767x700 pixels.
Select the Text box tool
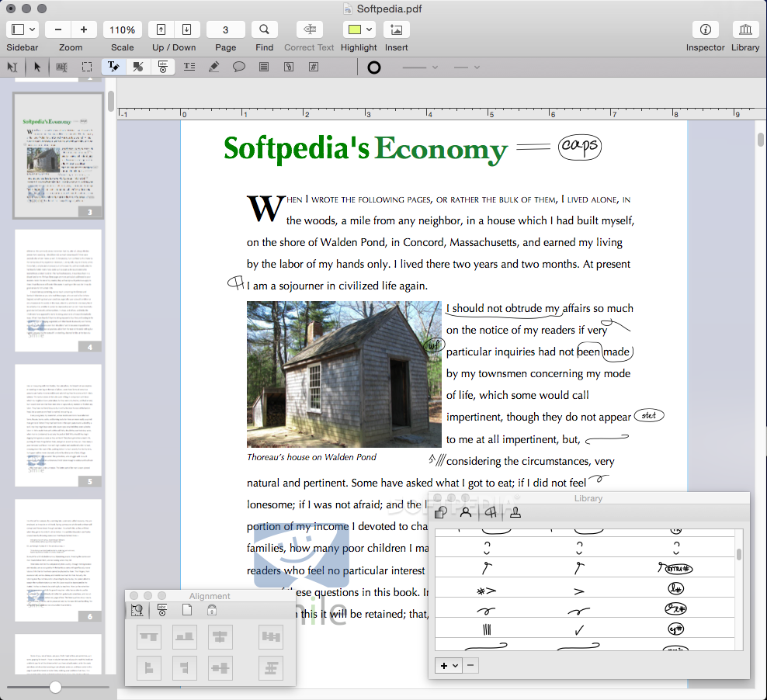pyautogui.click(x=189, y=67)
